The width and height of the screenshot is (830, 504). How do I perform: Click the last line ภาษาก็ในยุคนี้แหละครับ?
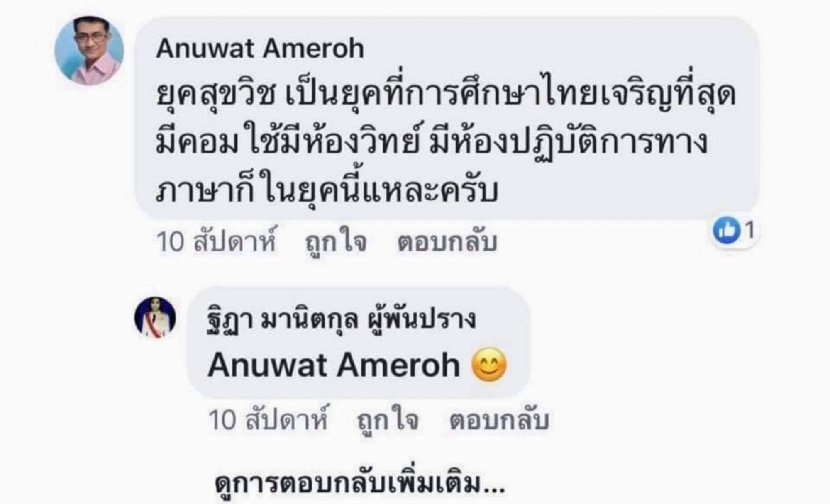click(327, 191)
